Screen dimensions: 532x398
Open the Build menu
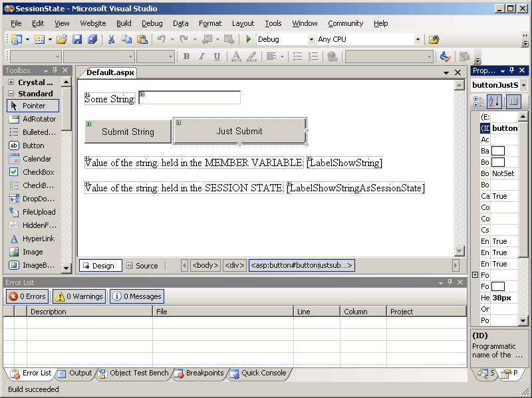[124, 23]
